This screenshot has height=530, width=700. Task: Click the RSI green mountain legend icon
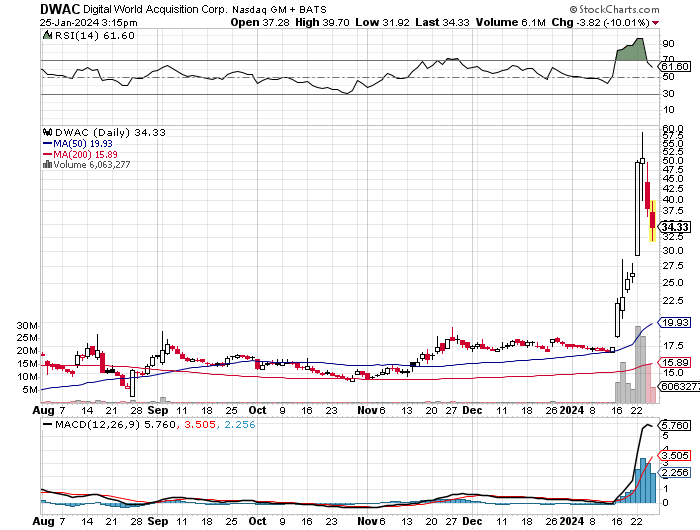tap(47, 35)
